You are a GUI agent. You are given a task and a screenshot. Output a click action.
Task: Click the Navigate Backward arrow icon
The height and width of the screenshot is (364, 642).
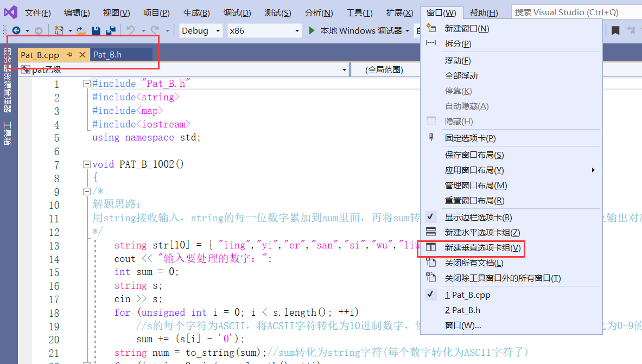tap(15, 30)
